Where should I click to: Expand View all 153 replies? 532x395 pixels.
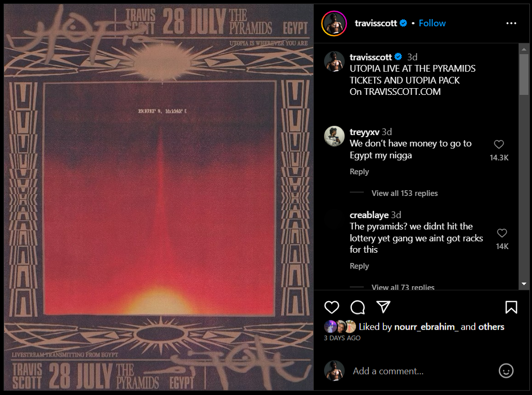point(405,193)
